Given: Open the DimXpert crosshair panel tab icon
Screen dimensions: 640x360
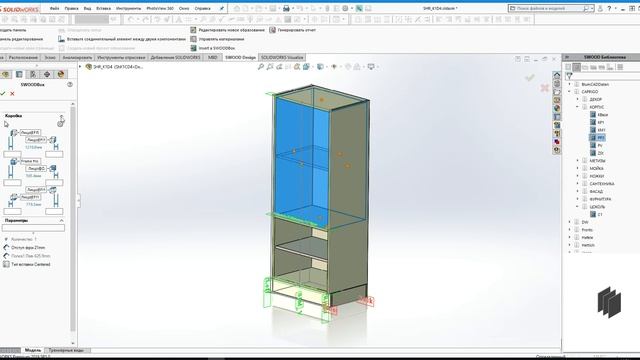Looking at the screenshot, I should tap(47, 74).
